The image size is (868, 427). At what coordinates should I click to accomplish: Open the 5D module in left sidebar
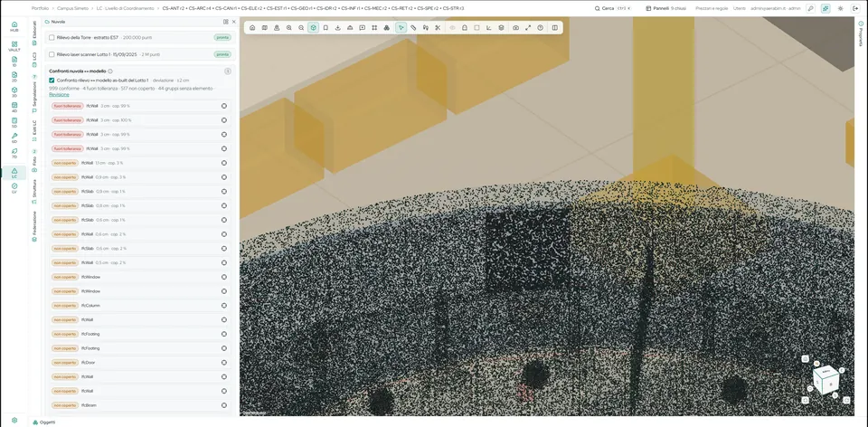coord(14,122)
